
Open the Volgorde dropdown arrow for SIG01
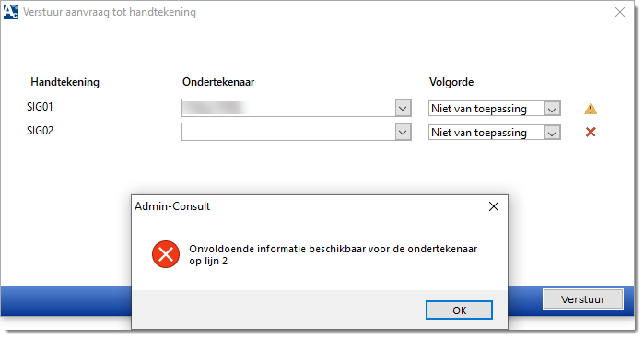point(552,109)
